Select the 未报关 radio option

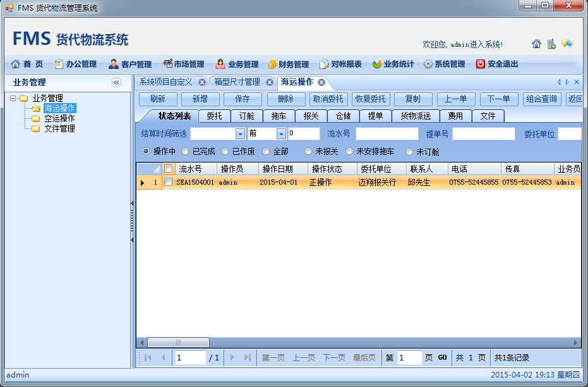click(x=308, y=152)
